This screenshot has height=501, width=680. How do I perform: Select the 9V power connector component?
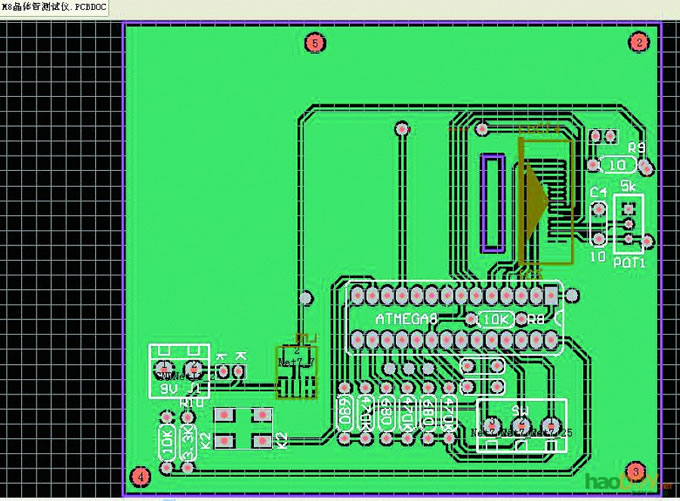pos(179,370)
